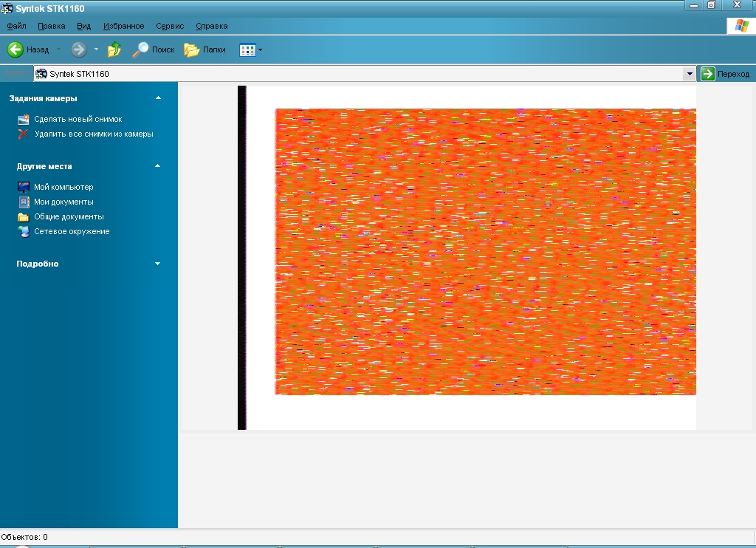The width and height of the screenshot is (756, 548).
Task: Open the address bar dropdown list
Action: coord(690,74)
